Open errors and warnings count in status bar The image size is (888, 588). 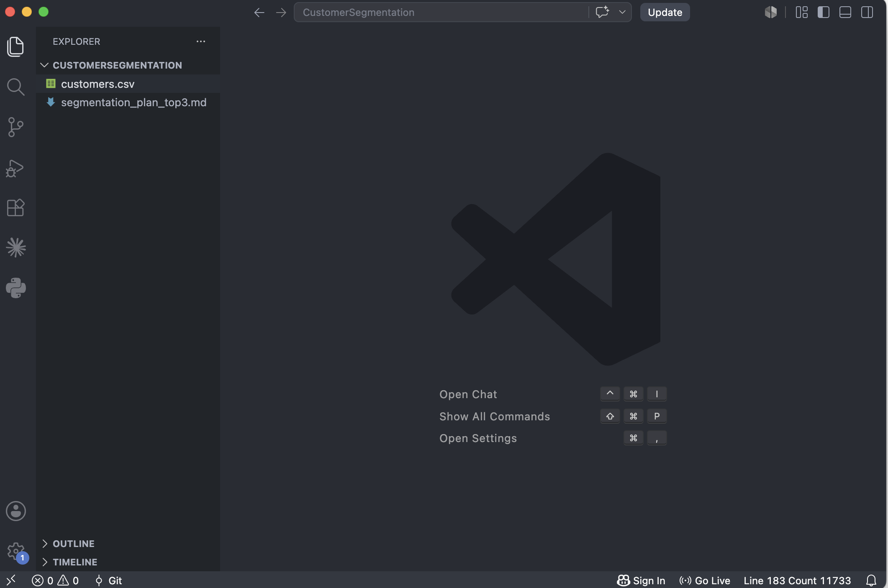tap(55, 580)
